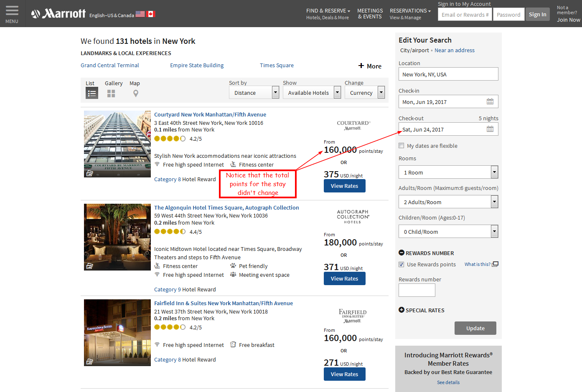Click the Marriott logo

click(x=58, y=14)
